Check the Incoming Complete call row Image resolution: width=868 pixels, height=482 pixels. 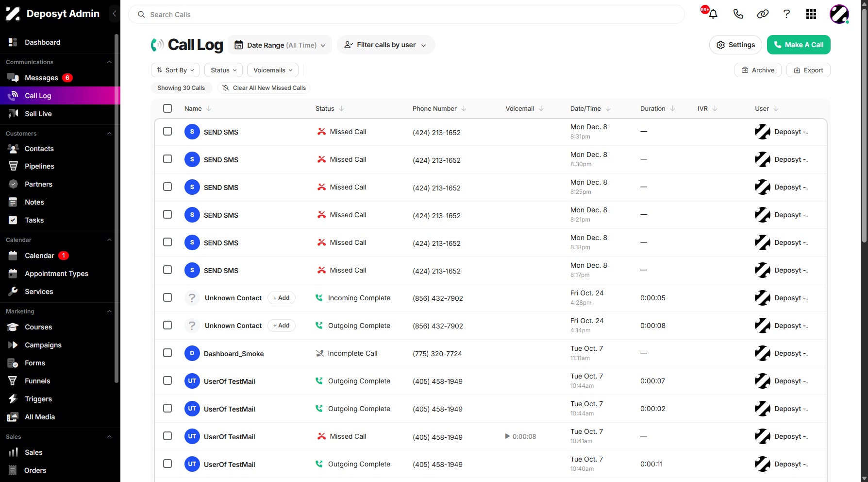pos(167,297)
